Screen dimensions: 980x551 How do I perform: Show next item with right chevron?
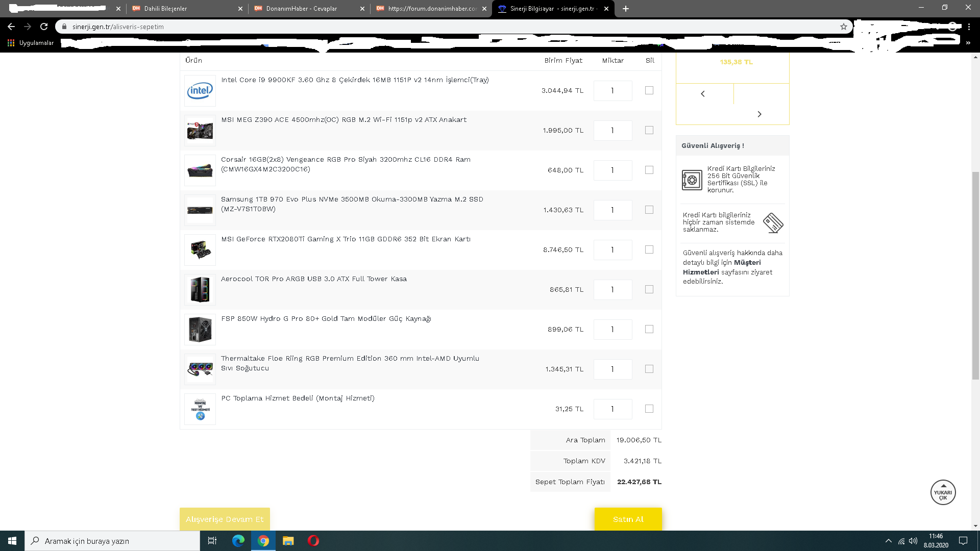coord(759,114)
